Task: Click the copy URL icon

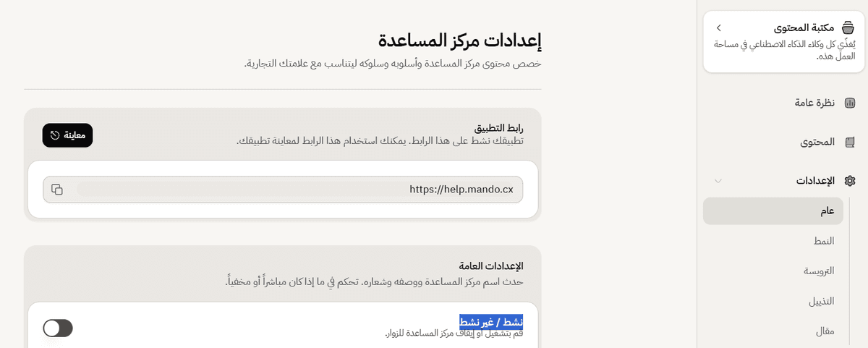Action: [x=57, y=190]
